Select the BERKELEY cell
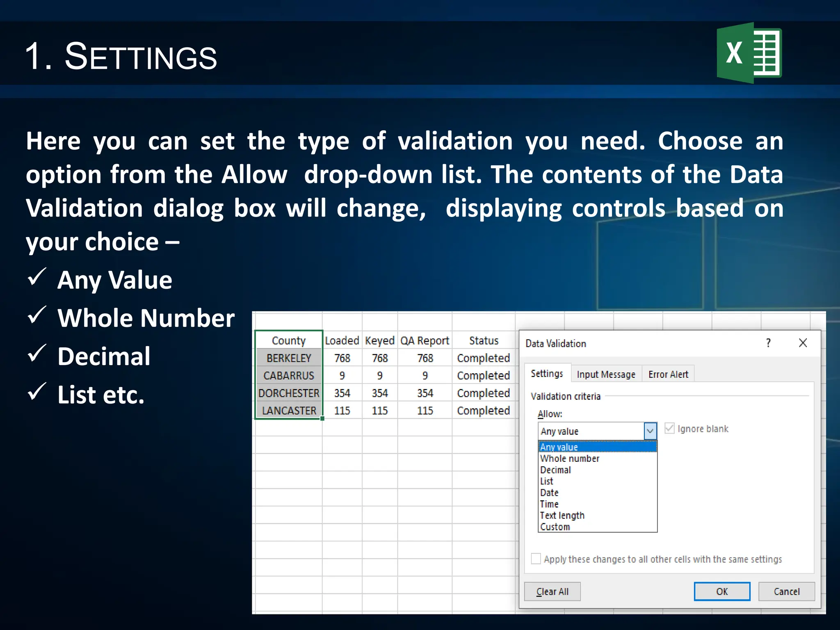The image size is (840, 630). pyautogui.click(x=289, y=358)
